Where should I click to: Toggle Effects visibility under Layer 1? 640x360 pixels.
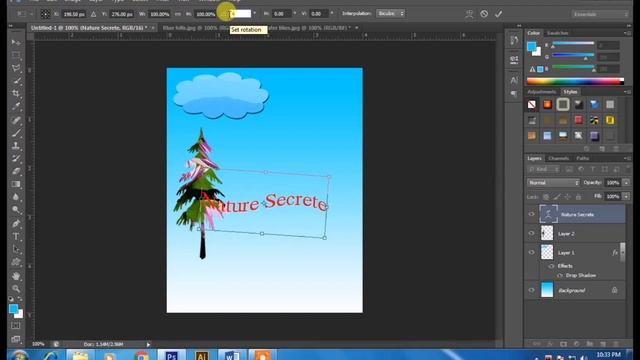[552, 266]
